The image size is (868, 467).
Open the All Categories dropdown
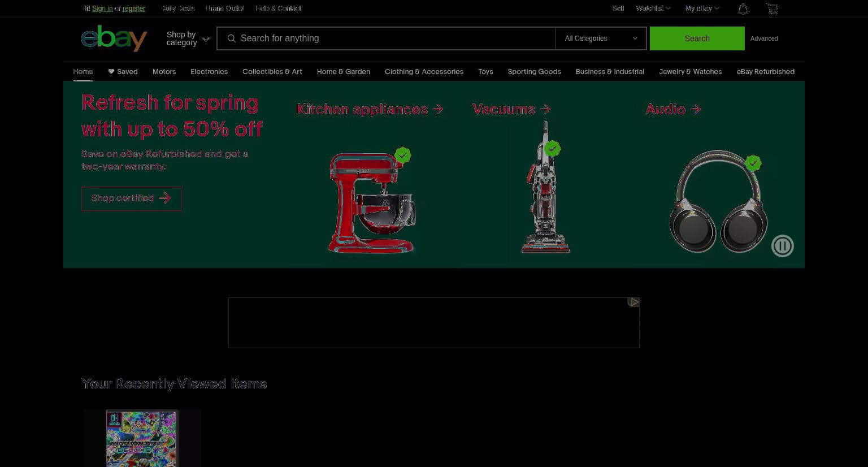coord(601,38)
